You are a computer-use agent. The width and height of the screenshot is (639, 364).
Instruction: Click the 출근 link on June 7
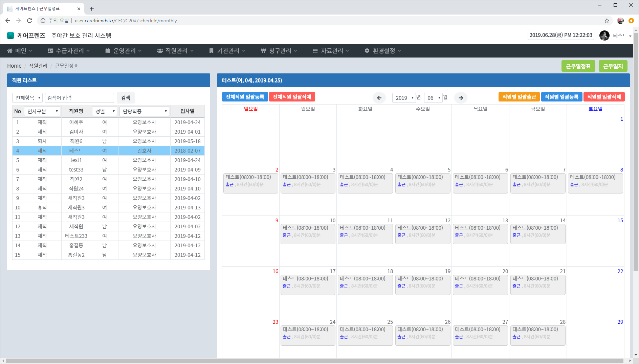click(x=516, y=185)
